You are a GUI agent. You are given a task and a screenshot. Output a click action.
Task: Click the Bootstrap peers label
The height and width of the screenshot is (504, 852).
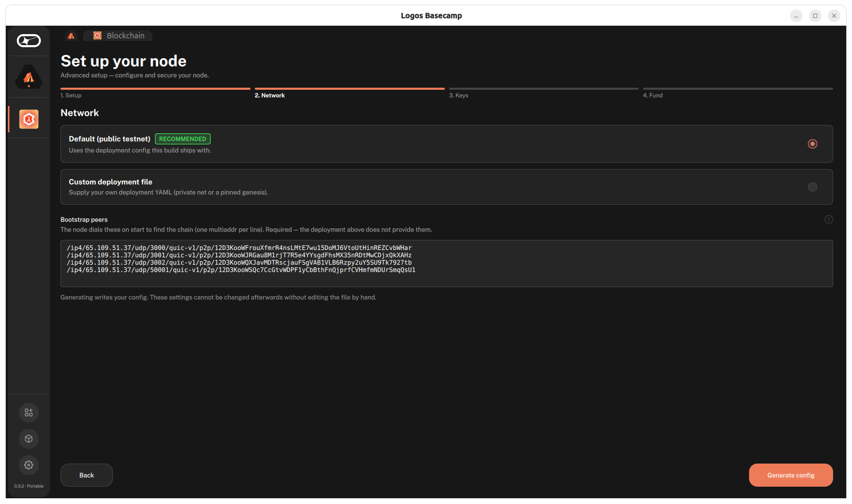coord(84,219)
